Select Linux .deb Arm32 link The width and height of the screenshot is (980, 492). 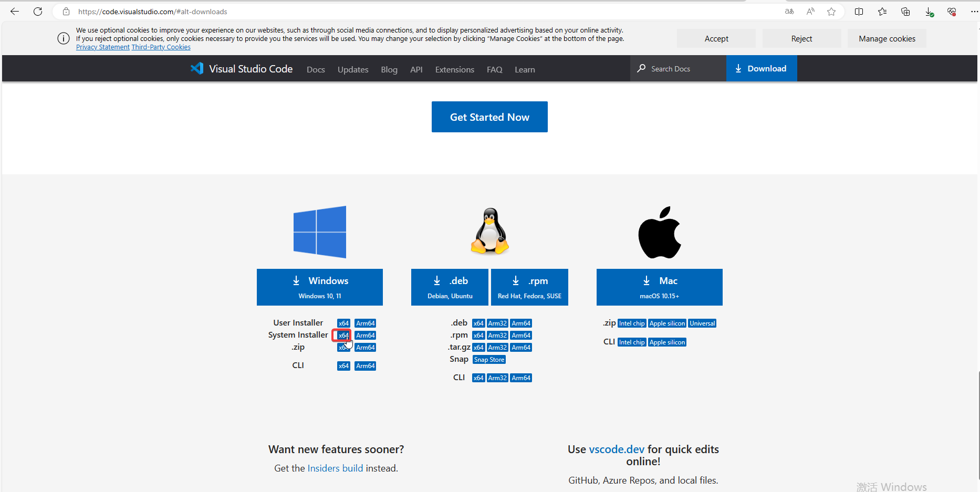pyautogui.click(x=497, y=323)
